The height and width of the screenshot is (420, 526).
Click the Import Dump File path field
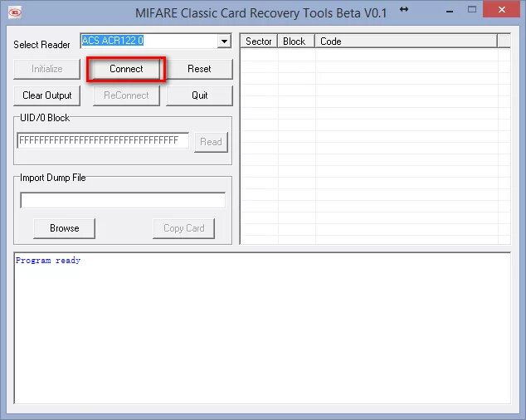pyautogui.click(x=123, y=200)
